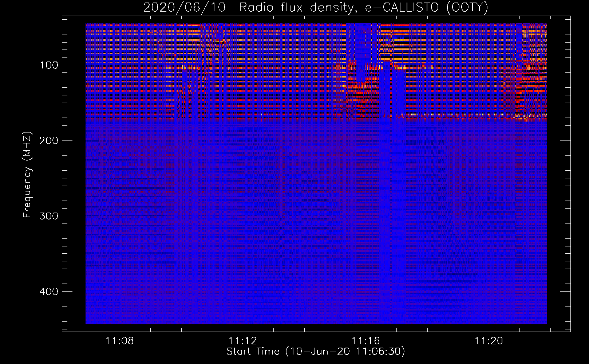Click the 11:16 time tick label
The height and width of the screenshot is (364, 589).
pyautogui.click(x=366, y=341)
